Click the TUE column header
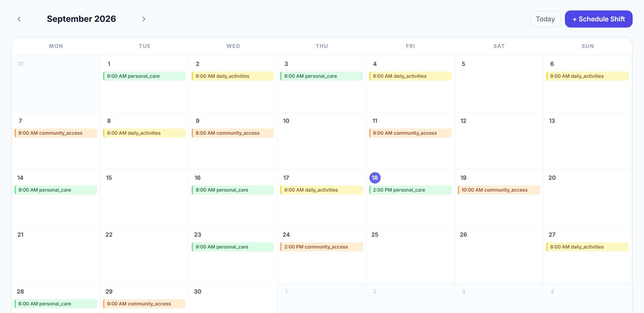 [144, 46]
